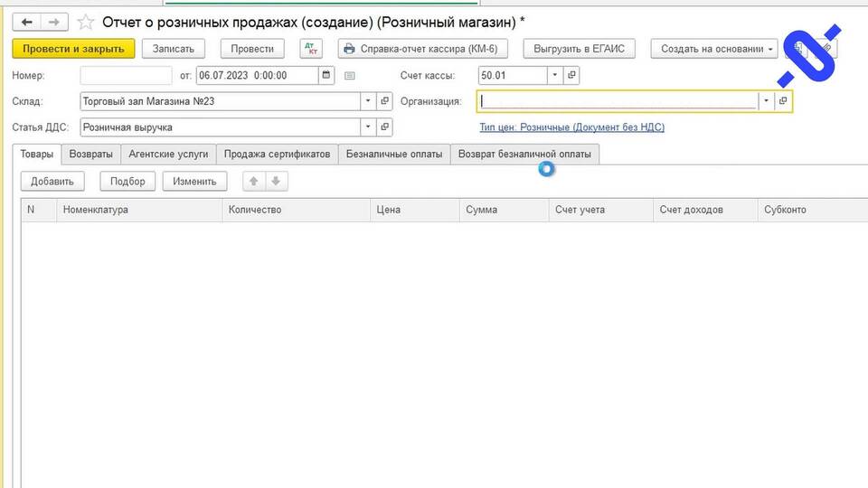Viewport: 868px width, 488px height.
Task: Open the Тип цен: Розничные link
Action: tap(571, 127)
